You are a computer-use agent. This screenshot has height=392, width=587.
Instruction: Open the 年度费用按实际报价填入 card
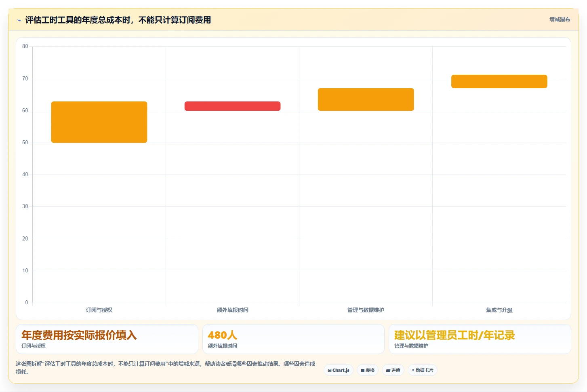tap(107, 339)
